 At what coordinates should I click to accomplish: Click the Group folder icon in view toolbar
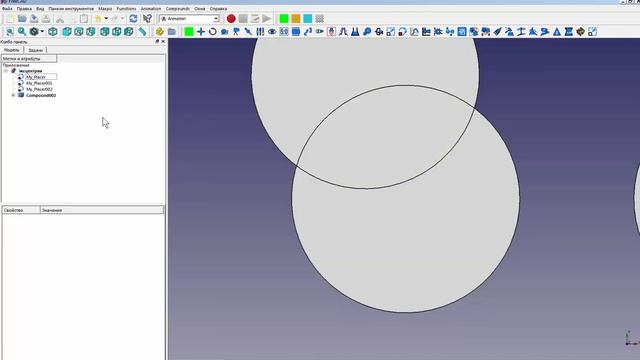pos(171,31)
